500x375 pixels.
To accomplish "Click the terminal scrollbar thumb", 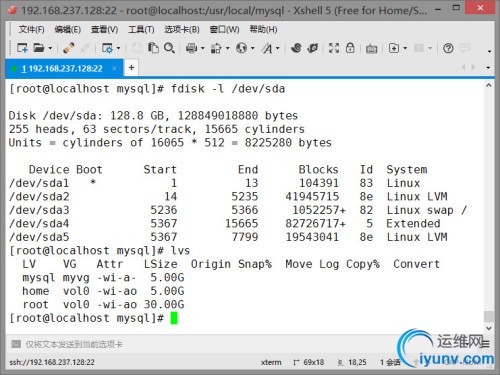I will 489,316.
